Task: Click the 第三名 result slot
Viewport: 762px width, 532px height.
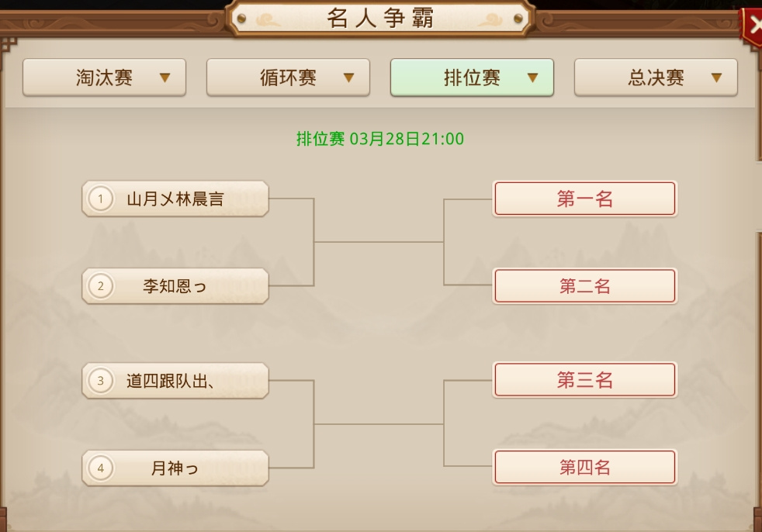Action: click(585, 380)
